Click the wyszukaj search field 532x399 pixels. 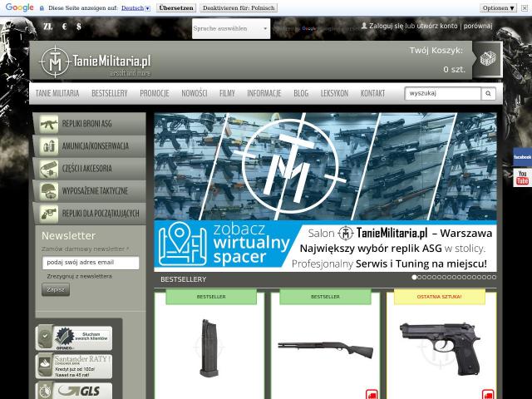click(x=443, y=93)
